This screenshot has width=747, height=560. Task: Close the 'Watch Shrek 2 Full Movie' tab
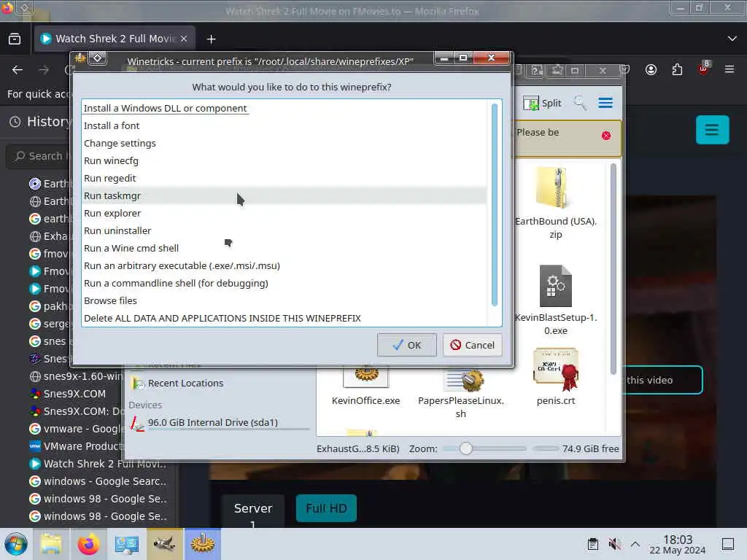(x=184, y=39)
